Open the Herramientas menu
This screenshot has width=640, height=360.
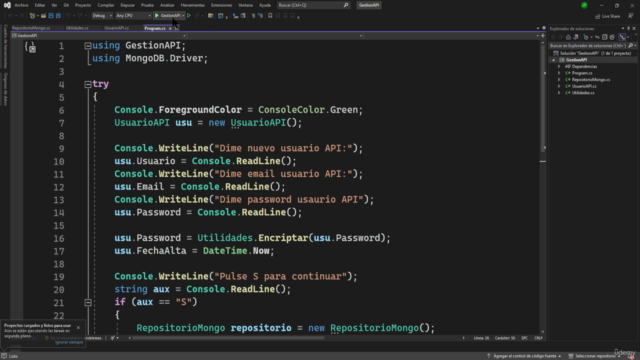pos(193,5)
